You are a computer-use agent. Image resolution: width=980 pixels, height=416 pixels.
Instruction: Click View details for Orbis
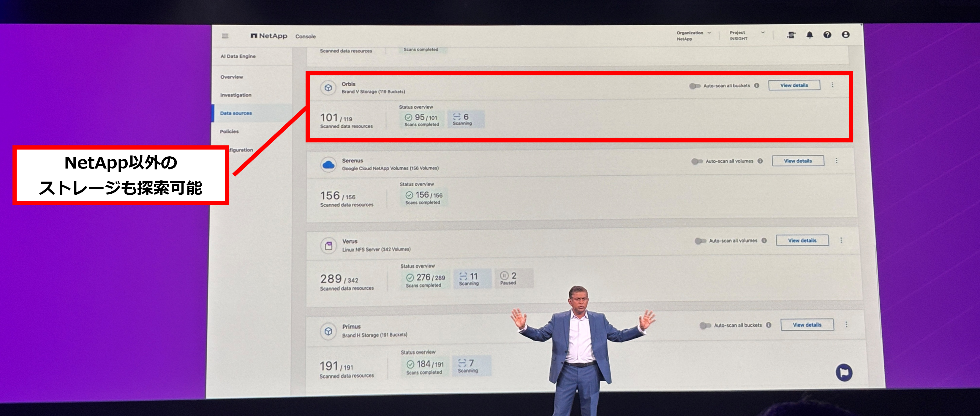pos(794,85)
